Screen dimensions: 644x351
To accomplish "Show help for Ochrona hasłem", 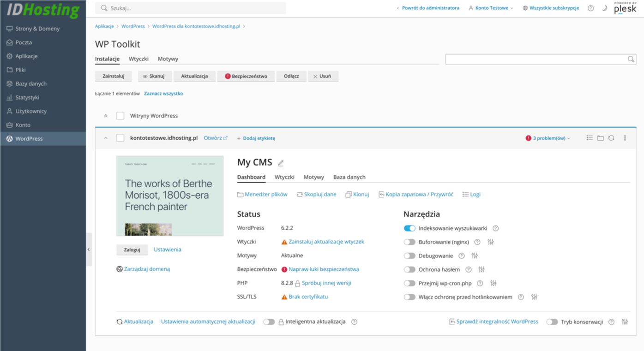I will pos(468,269).
